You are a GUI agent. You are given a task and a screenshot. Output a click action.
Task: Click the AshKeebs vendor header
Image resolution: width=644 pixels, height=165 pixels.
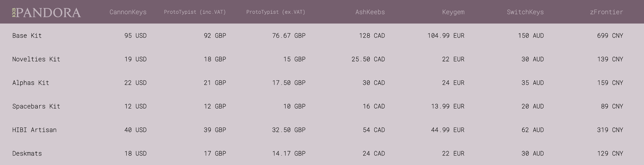coord(370,12)
